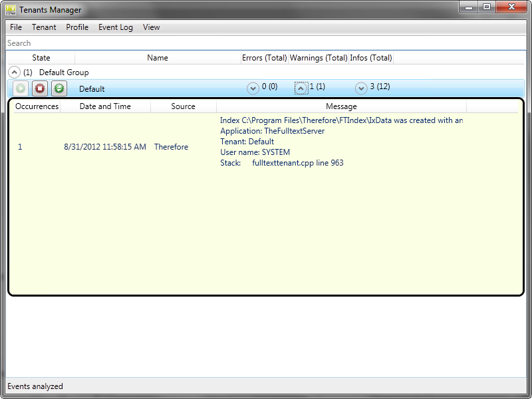
Task: Restart the Default tenant
Action: click(59, 88)
